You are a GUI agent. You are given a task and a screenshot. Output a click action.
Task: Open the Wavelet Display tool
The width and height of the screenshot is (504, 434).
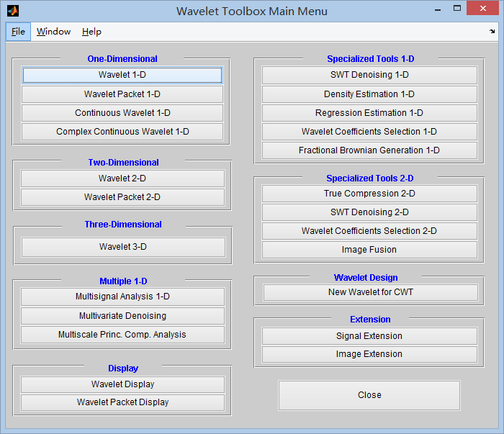tap(122, 384)
